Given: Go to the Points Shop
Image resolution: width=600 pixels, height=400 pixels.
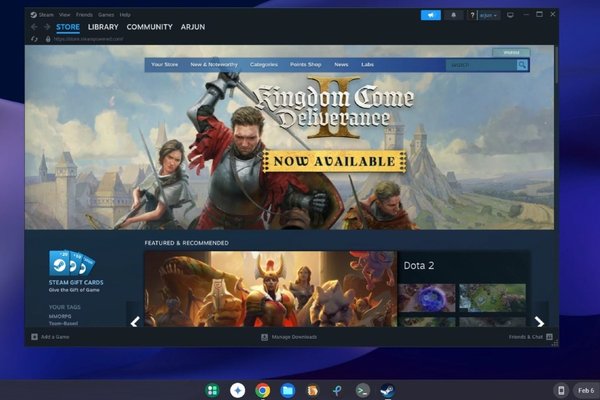Looking at the screenshot, I should coord(305,65).
